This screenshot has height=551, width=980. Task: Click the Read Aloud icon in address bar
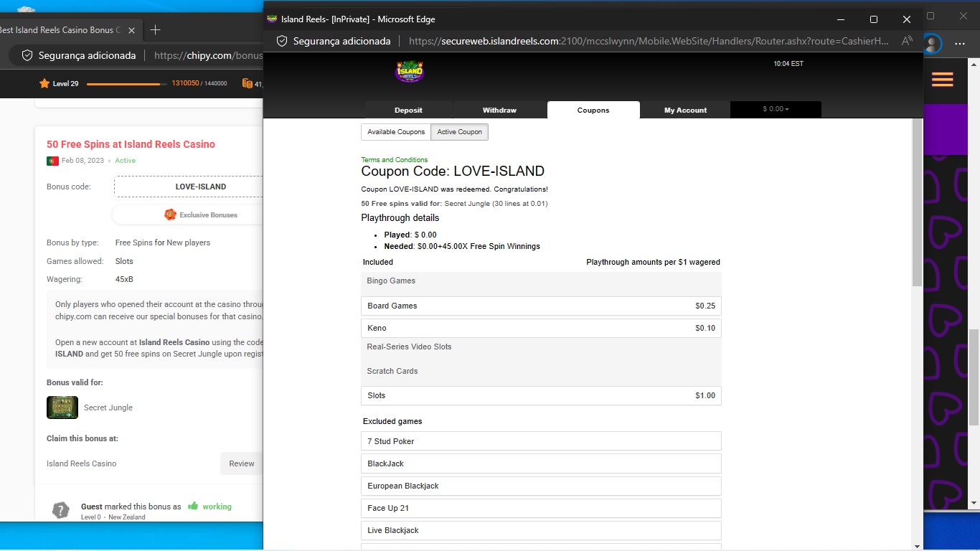[x=907, y=41]
